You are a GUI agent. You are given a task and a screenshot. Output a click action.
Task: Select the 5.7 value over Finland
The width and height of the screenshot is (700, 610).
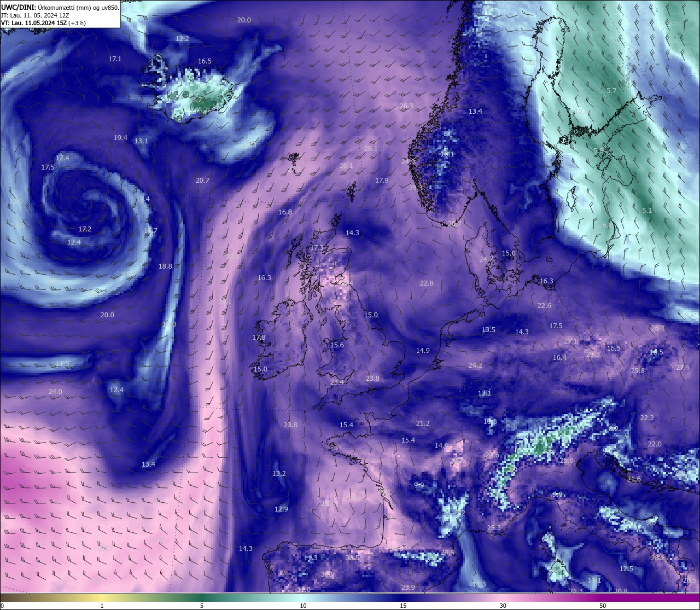tap(611, 90)
